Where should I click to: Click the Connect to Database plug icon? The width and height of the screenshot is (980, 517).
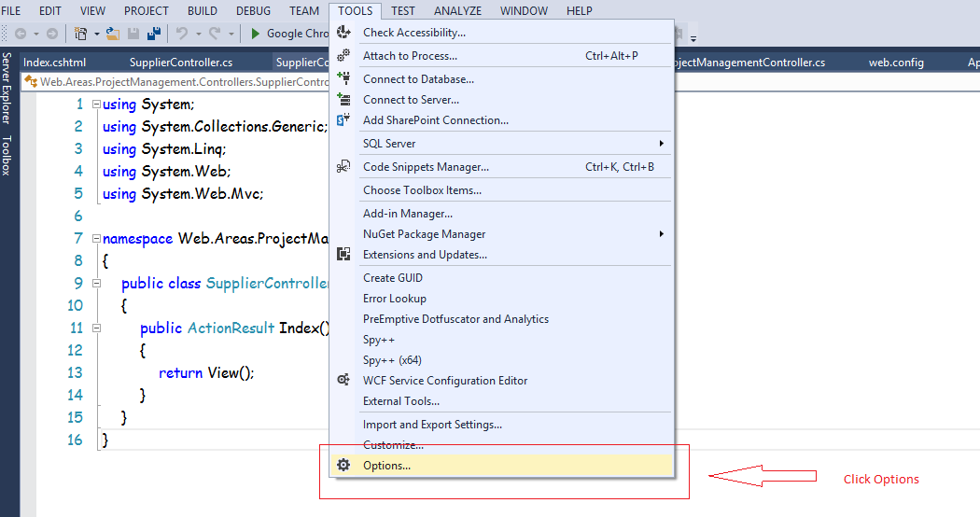(x=343, y=78)
